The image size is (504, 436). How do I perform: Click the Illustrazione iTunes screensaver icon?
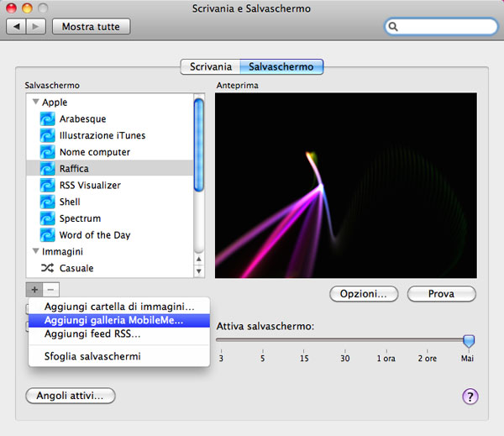tap(47, 135)
